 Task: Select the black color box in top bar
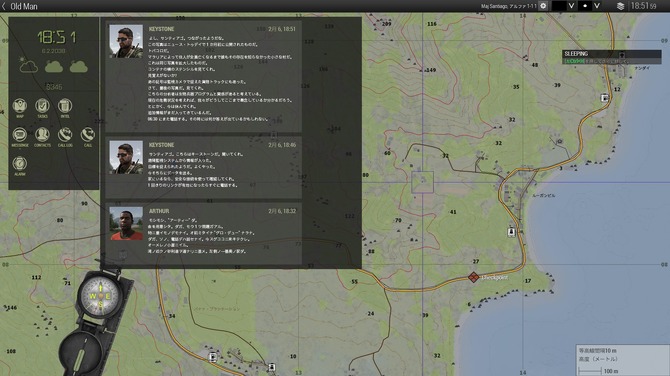point(559,6)
